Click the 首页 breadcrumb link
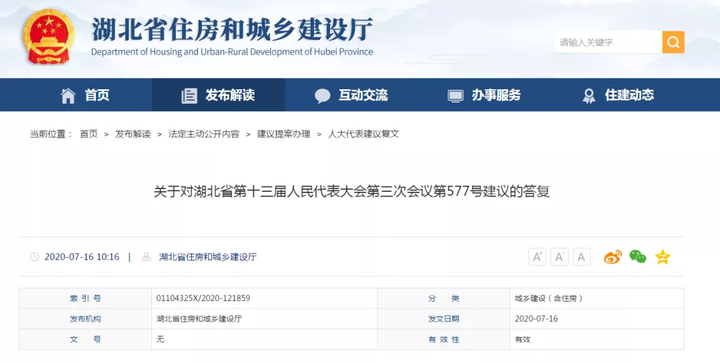This screenshot has height=363, width=720. click(89, 134)
